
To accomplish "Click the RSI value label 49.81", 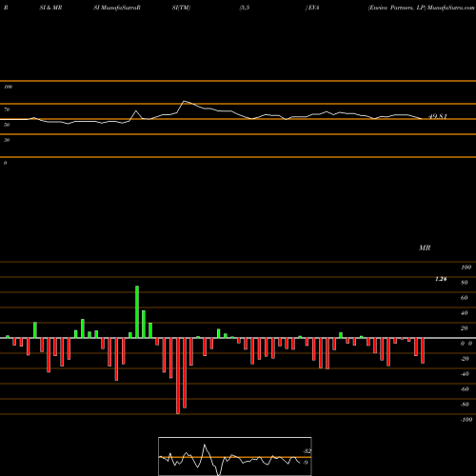I will pyautogui.click(x=438, y=116).
